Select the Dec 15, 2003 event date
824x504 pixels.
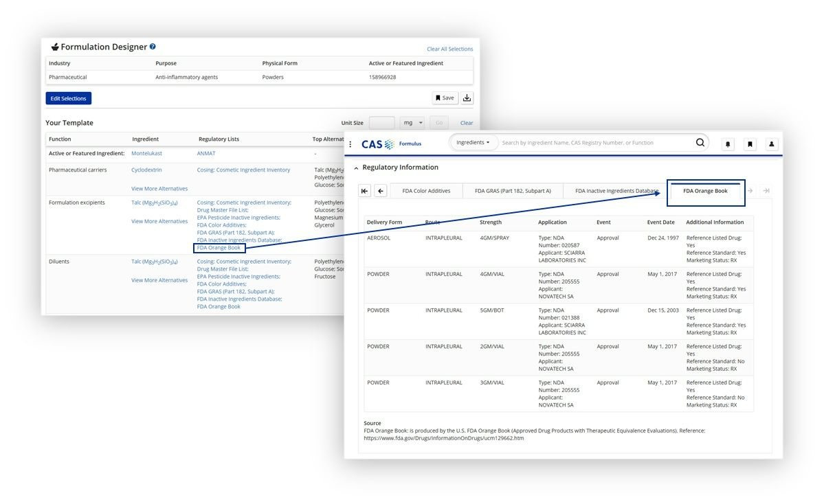coord(663,310)
